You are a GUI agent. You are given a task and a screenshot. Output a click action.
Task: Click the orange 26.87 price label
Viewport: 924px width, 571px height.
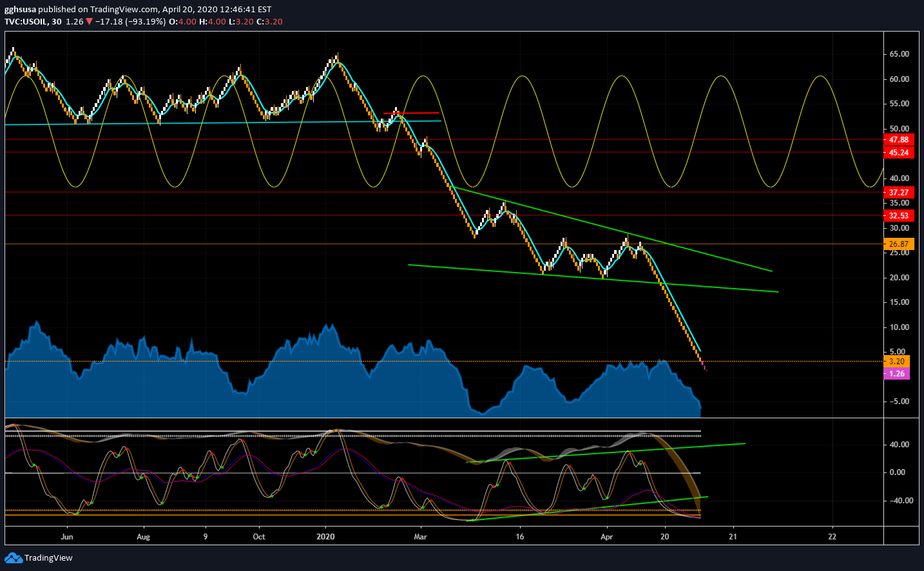click(899, 244)
